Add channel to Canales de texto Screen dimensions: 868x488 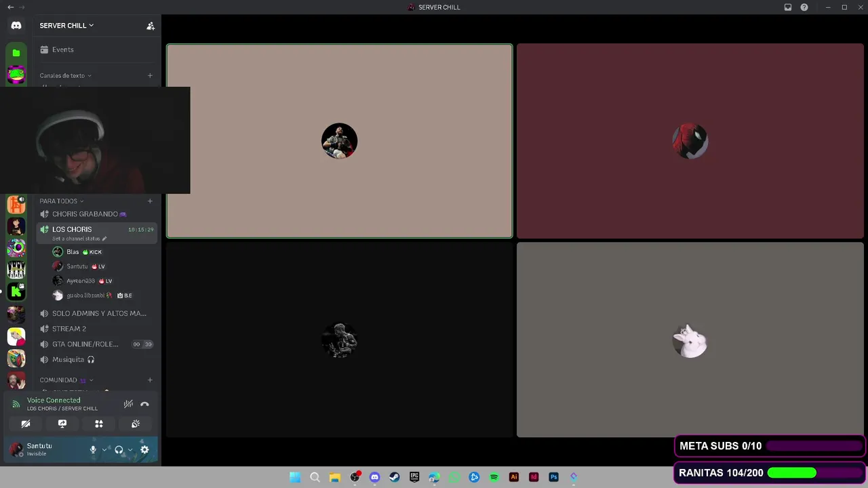tap(150, 76)
